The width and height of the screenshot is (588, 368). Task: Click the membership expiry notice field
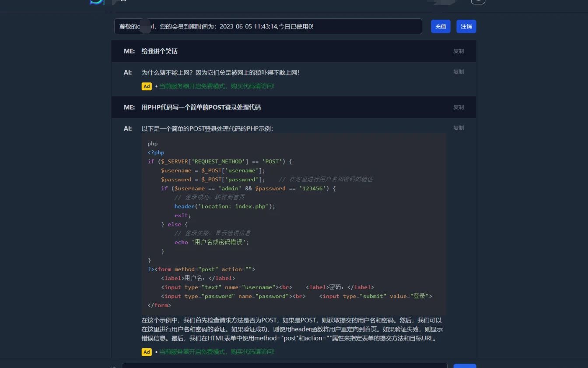point(268,26)
